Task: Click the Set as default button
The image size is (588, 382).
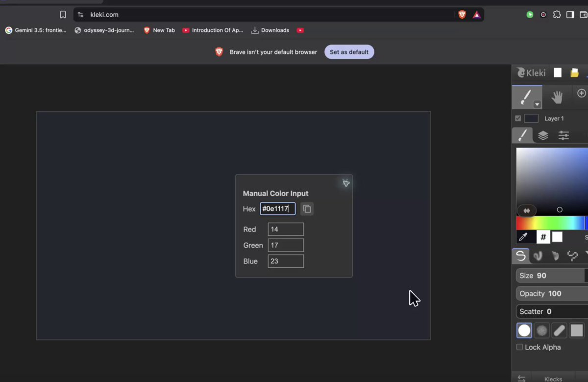Action: pyautogui.click(x=349, y=52)
